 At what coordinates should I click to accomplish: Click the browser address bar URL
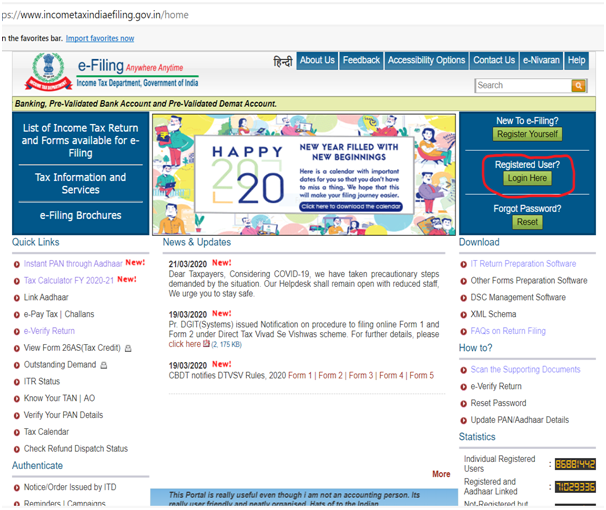(95, 15)
